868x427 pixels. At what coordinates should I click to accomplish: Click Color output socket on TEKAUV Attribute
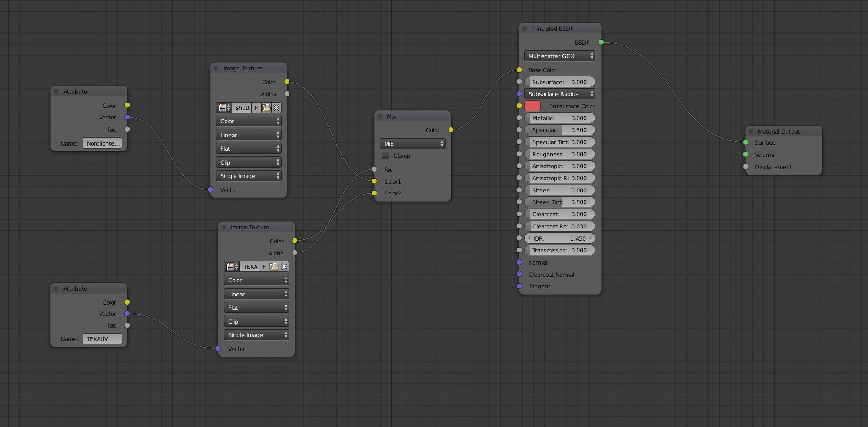coord(127,302)
